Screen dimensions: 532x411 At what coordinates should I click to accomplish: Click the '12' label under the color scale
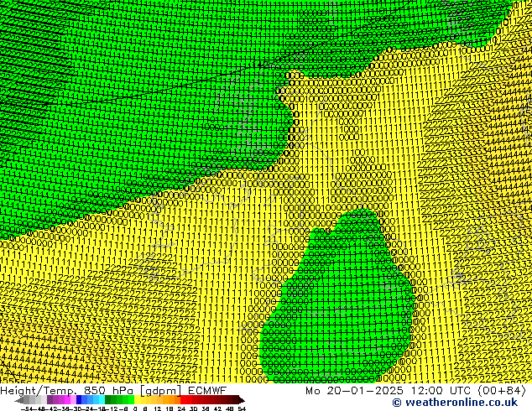click(158, 409)
